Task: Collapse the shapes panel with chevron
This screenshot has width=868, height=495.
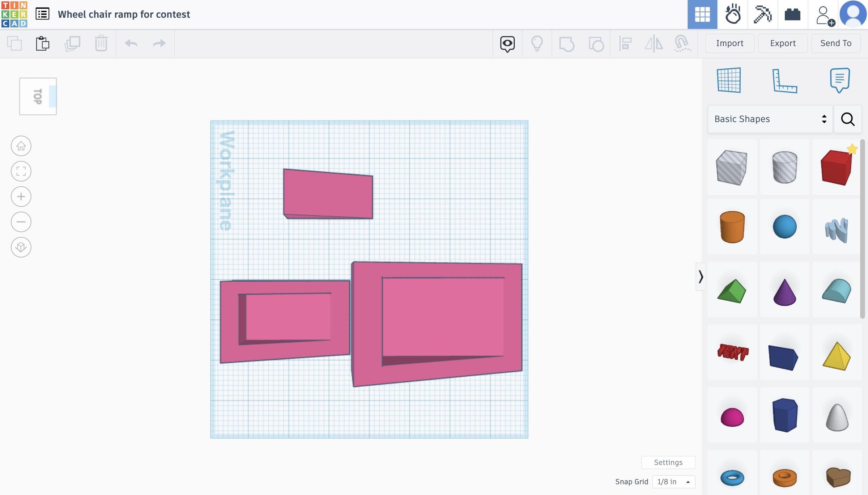Action: pos(701,277)
